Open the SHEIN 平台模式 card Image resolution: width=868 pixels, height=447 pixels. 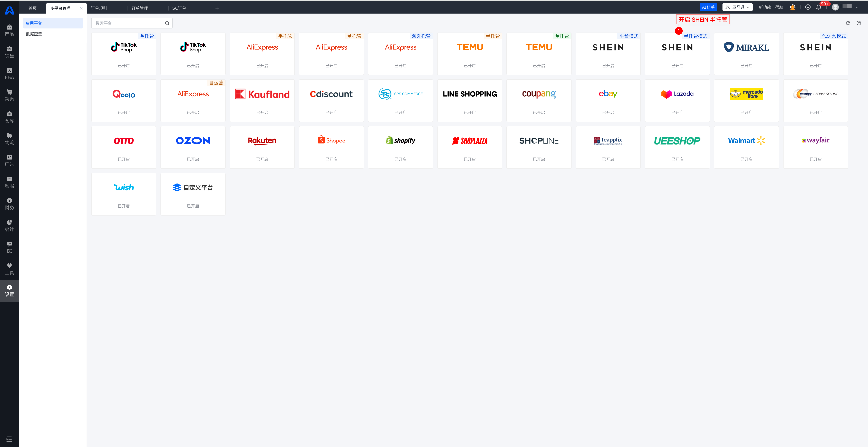608,54
